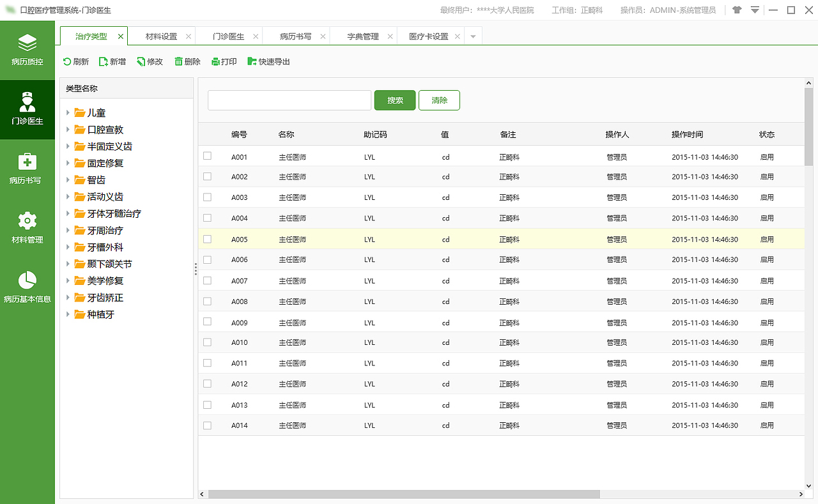Select the checkbox for row A005
Viewport: 818px width, 504px height.
pyautogui.click(x=207, y=239)
